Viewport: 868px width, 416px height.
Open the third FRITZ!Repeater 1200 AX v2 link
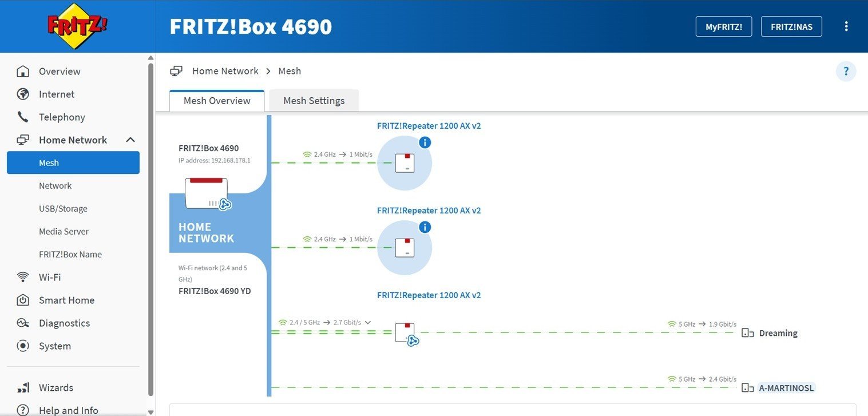[x=429, y=295]
